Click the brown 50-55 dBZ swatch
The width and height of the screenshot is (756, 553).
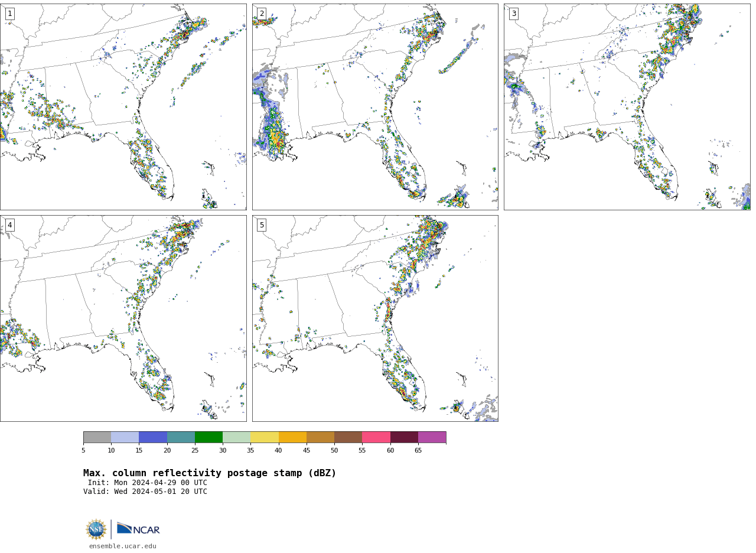click(348, 437)
